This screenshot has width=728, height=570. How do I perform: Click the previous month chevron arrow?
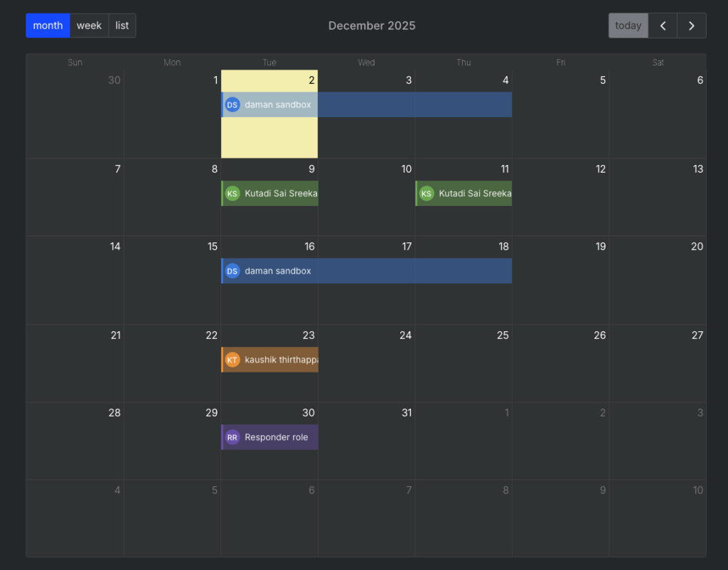[663, 26]
